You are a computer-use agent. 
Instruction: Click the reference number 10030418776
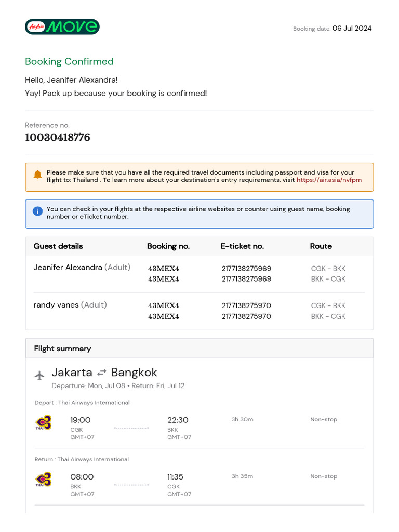[x=58, y=138]
